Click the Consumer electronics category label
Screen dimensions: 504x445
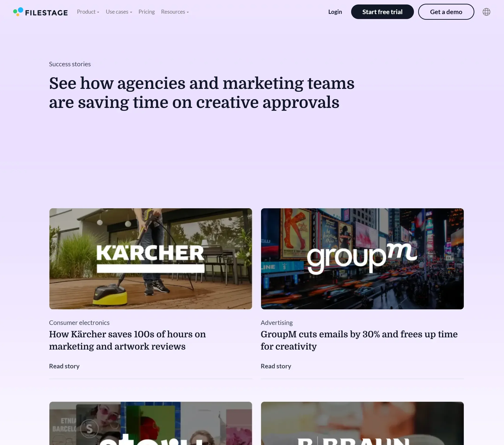[x=79, y=323]
